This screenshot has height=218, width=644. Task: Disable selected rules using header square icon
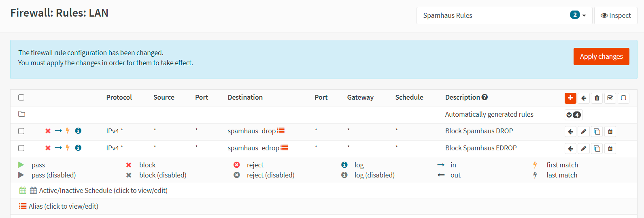(x=623, y=98)
